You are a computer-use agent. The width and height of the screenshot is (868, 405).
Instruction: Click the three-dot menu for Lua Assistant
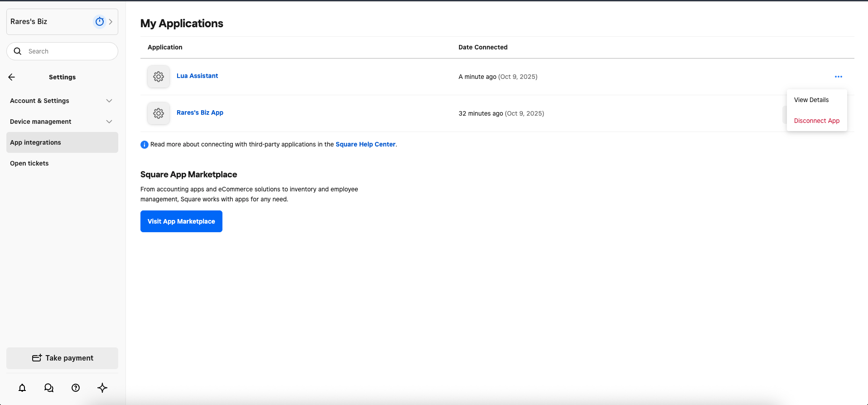click(839, 77)
